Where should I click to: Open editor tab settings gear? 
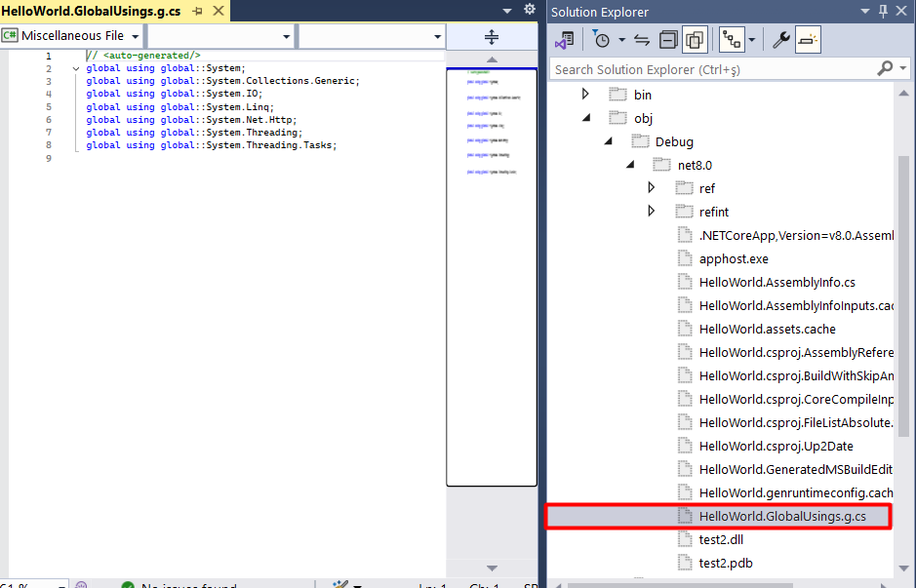coord(530,10)
